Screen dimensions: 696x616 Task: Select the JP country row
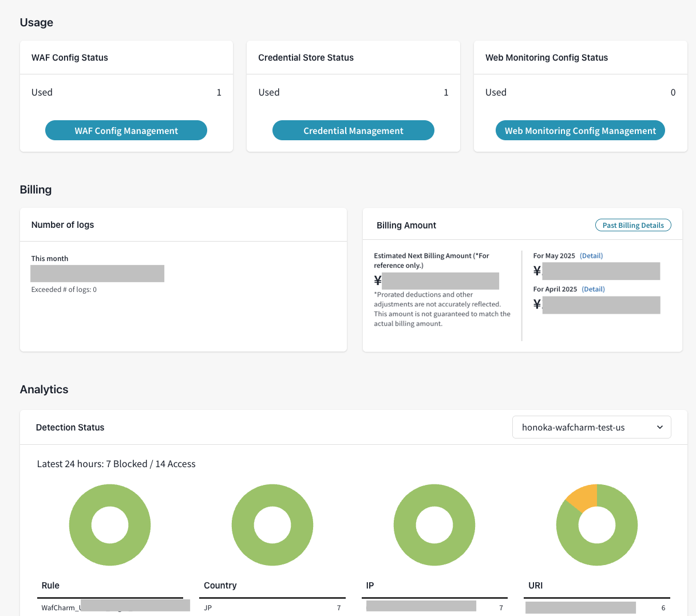pos(272,608)
